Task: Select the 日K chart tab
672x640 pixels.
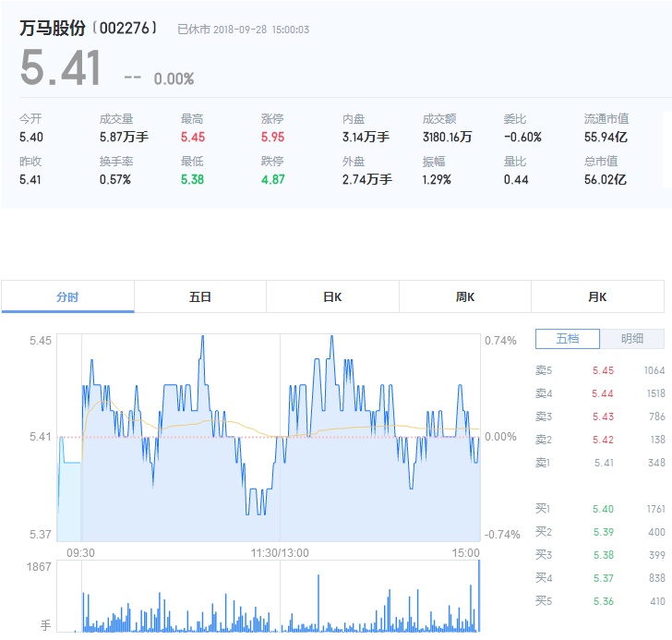Action: 332,297
